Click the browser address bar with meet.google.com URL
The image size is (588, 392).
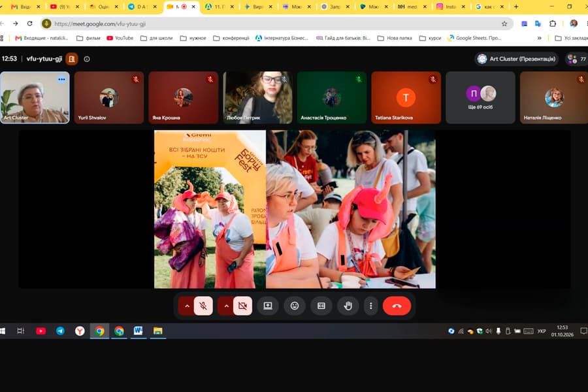click(277, 24)
